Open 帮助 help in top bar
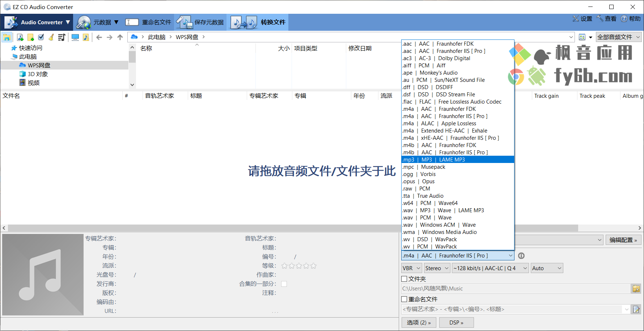This screenshot has height=331, width=644. [x=631, y=19]
